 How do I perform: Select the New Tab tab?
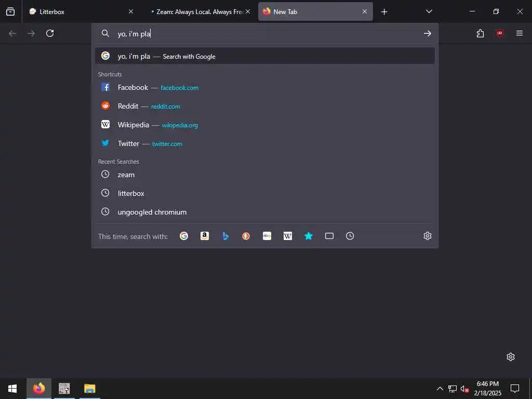click(x=315, y=11)
